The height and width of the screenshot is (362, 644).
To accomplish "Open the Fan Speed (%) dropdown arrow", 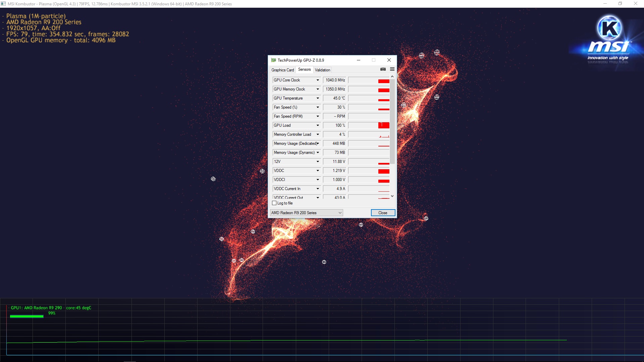I will 318,107.
